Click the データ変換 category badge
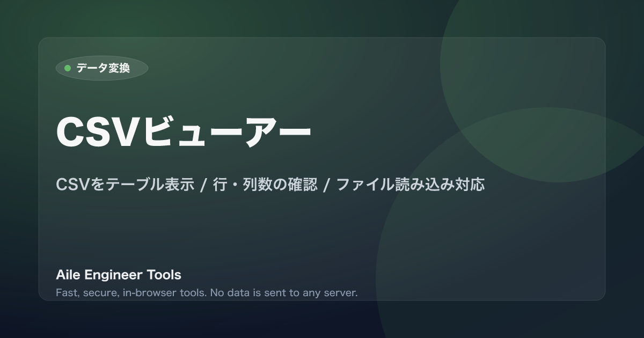This screenshot has width=644, height=338. pyautogui.click(x=102, y=68)
